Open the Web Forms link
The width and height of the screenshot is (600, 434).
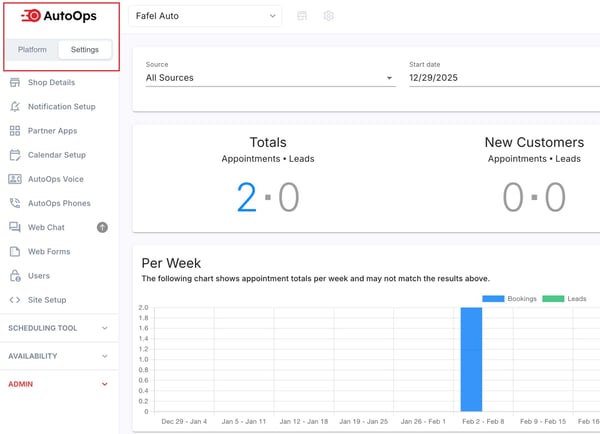[47, 251]
